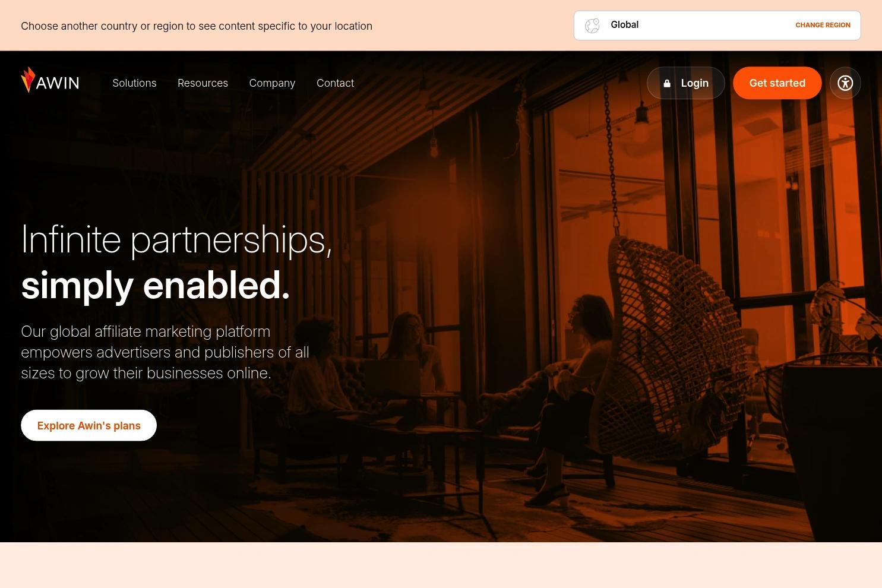Open the Resources menu
The height and width of the screenshot is (588, 882).
203,83
